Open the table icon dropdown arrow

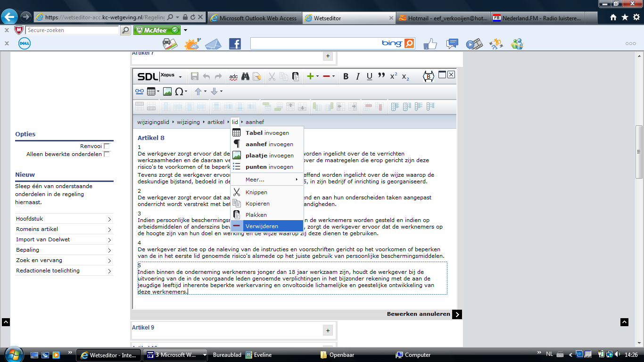158,91
